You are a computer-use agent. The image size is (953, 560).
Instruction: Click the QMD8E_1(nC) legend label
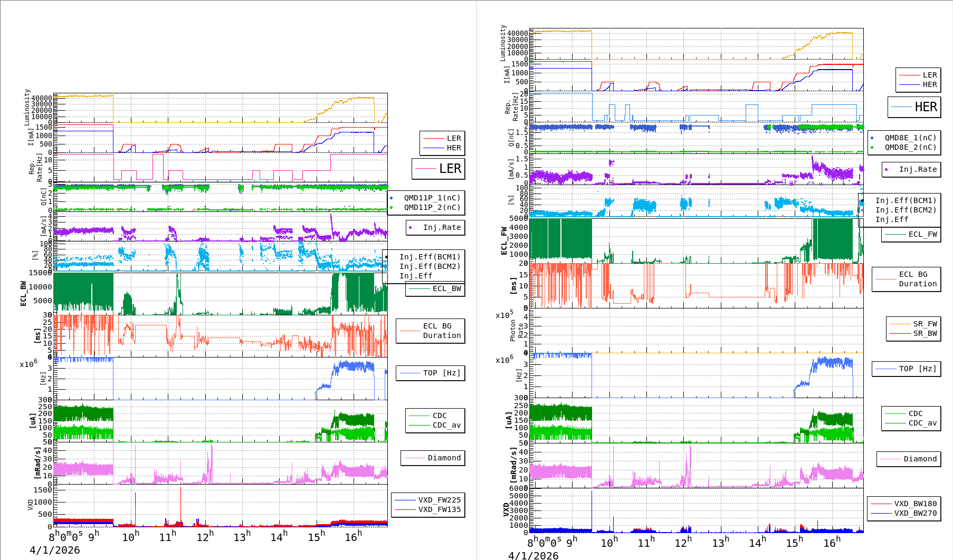(x=910, y=138)
